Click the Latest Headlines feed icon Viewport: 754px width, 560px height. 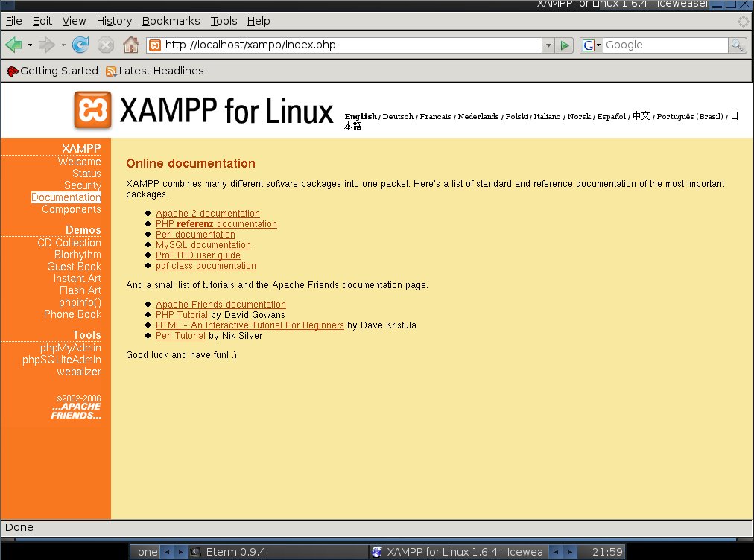click(111, 71)
